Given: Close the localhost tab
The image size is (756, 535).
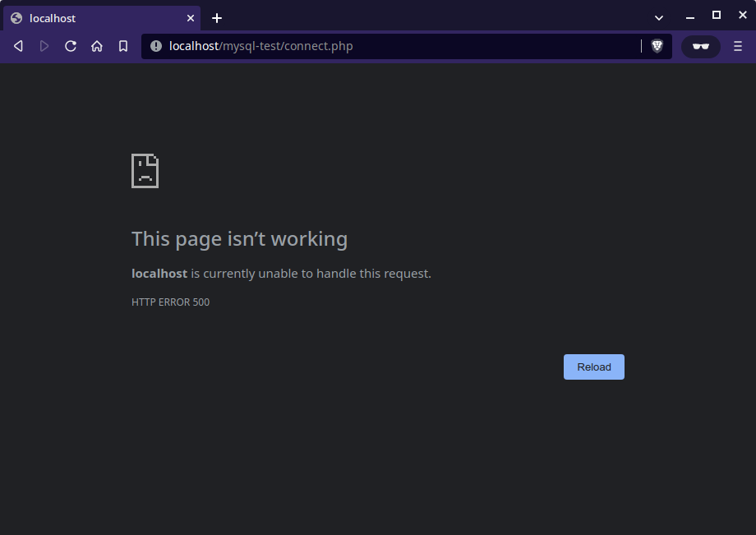Looking at the screenshot, I should [190, 17].
